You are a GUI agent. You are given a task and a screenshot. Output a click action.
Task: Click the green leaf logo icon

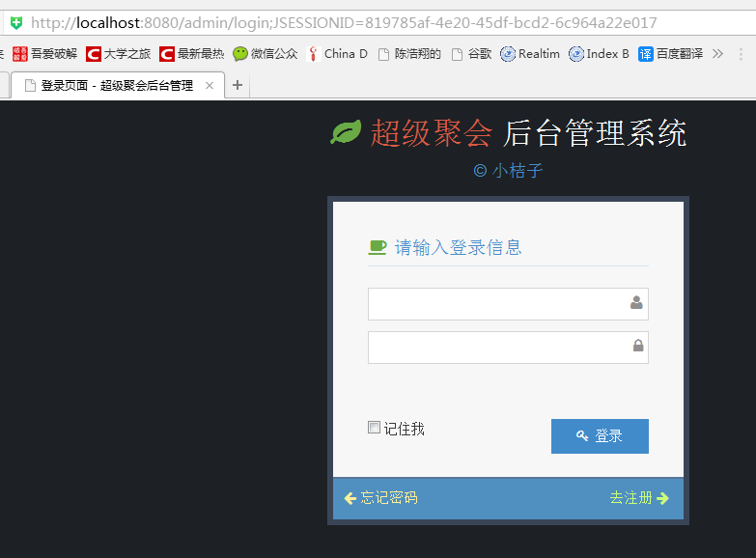[346, 132]
